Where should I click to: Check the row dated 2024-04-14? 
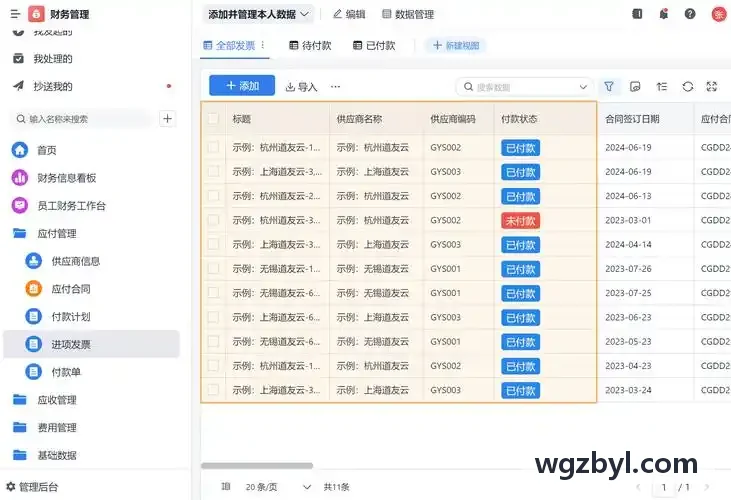[213, 244]
